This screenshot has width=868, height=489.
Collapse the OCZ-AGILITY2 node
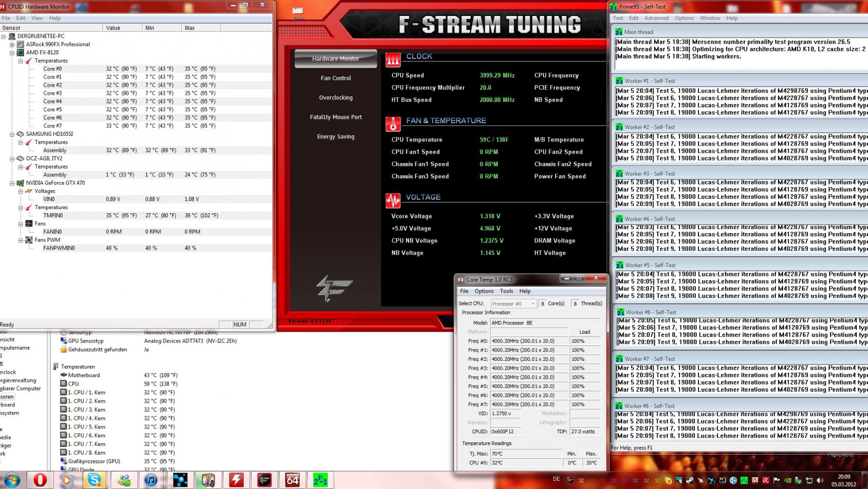(x=12, y=159)
